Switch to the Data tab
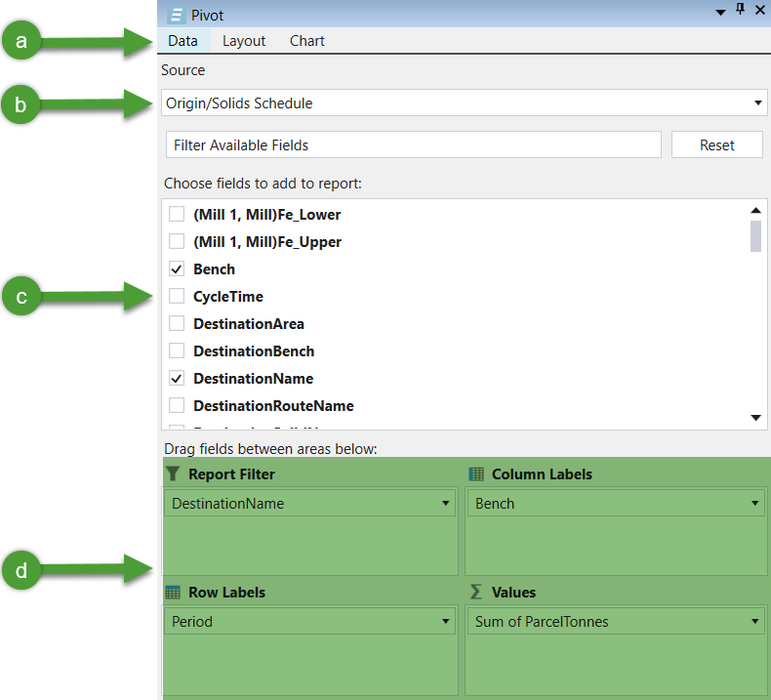 (x=183, y=41)
